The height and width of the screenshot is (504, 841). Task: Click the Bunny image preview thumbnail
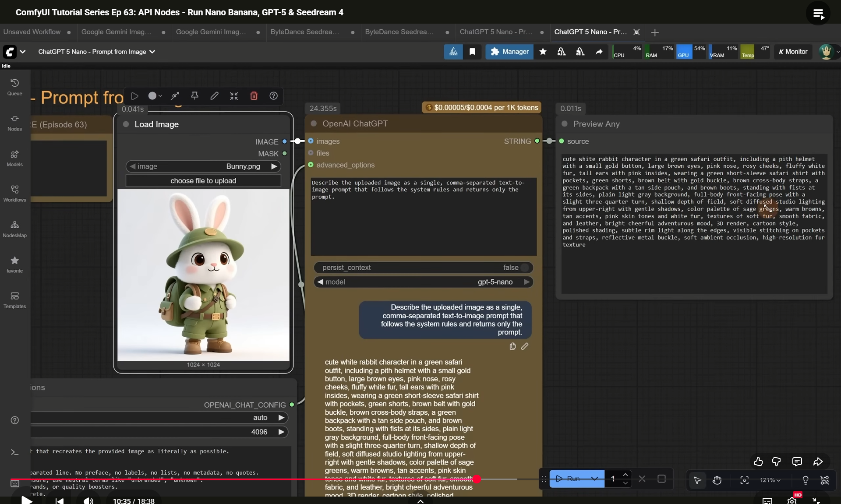[203, 275]
